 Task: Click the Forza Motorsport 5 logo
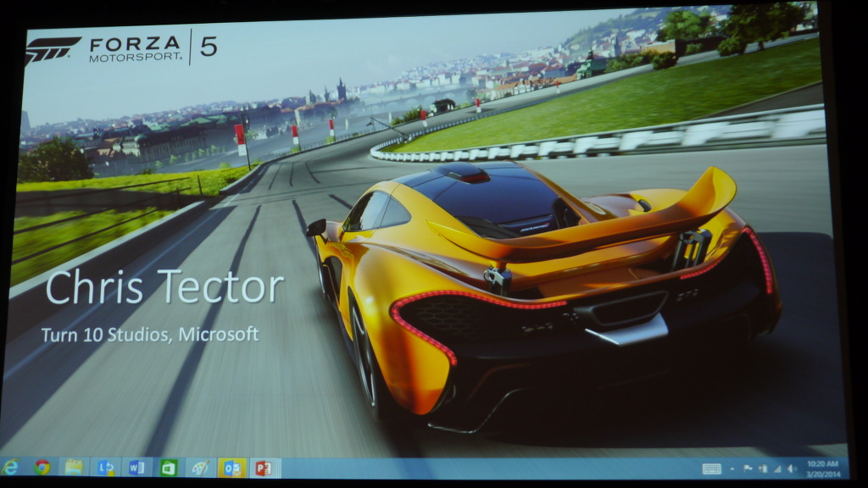[x=122, y=48]
